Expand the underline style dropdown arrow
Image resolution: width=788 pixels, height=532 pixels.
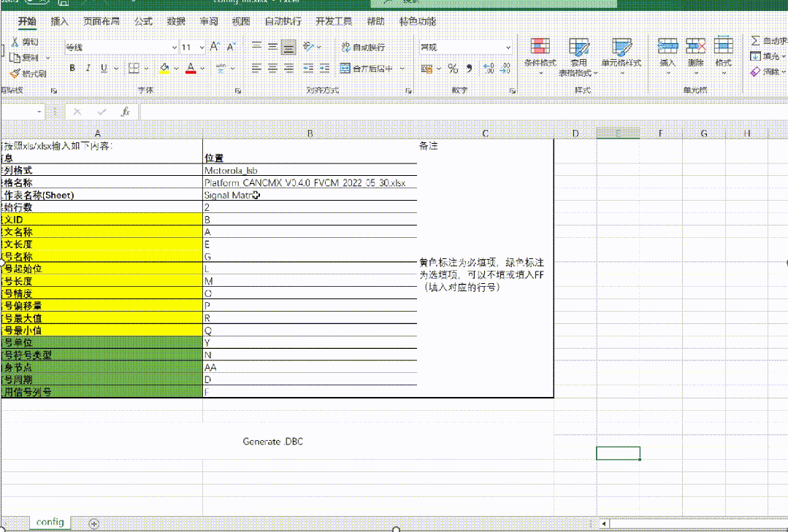tap(116, 69)
